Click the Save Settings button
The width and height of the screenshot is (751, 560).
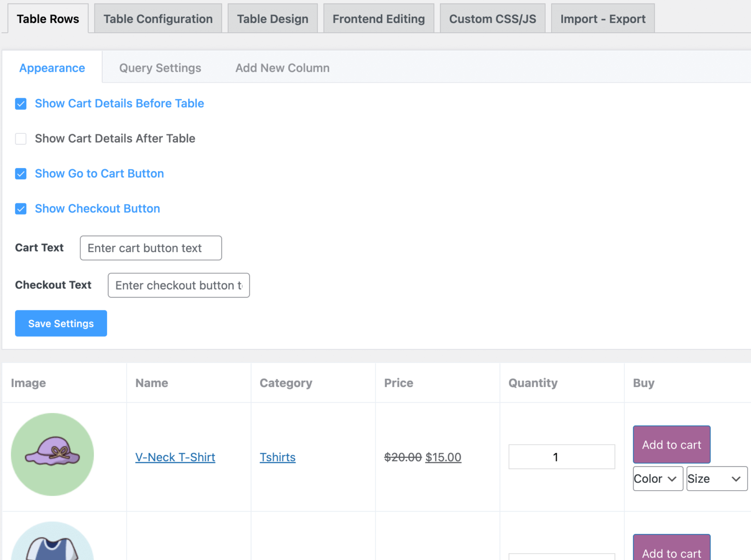pyautogui.click(x=61, y=323)
